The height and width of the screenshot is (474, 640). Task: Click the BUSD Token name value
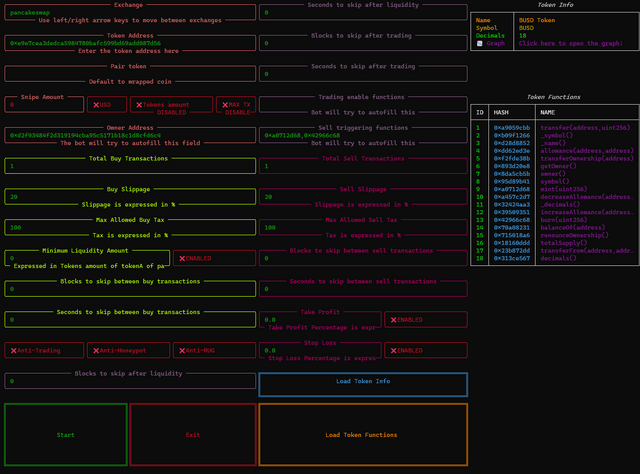(x=537, y=20)
